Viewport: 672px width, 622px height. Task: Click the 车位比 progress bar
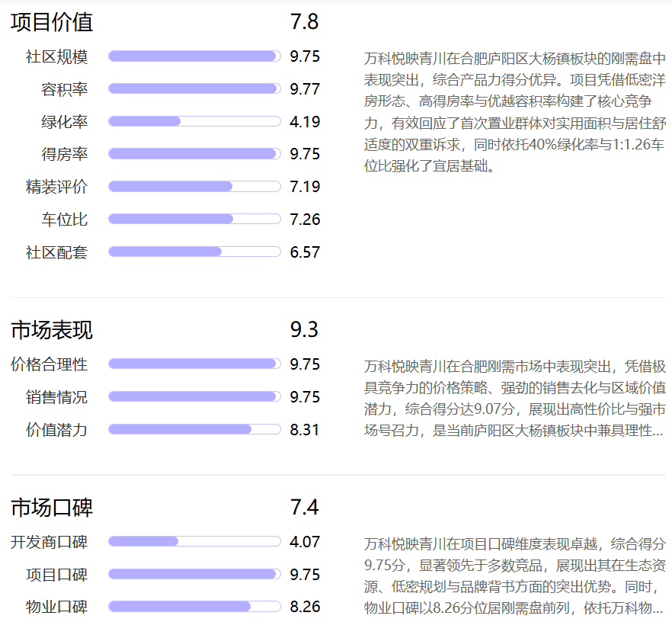click(x=194, y=219)
